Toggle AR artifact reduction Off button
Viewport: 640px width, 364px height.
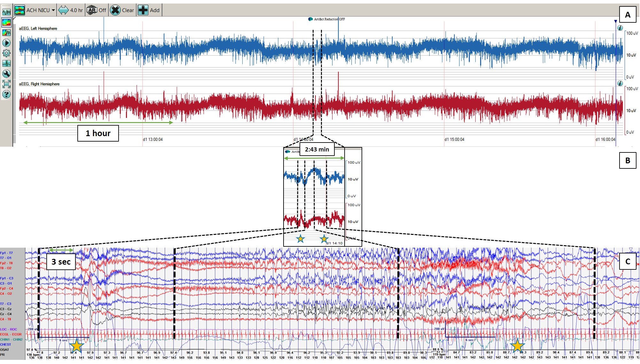point(97,10)
